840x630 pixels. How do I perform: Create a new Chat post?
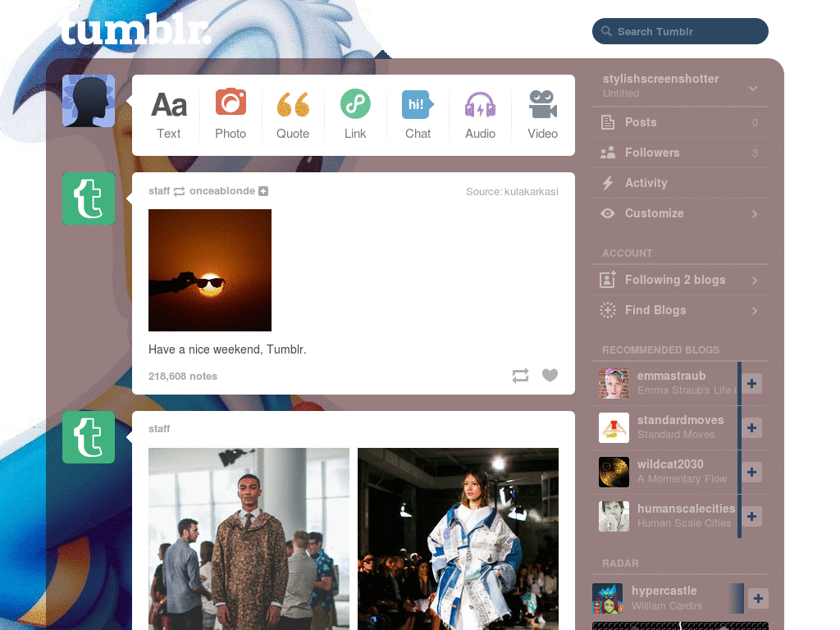[x=418, y=115]
